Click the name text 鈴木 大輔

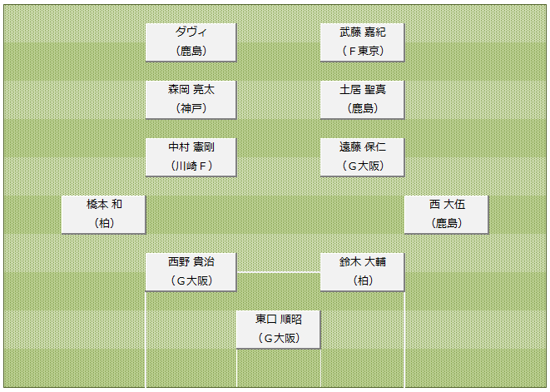(363, 262)
